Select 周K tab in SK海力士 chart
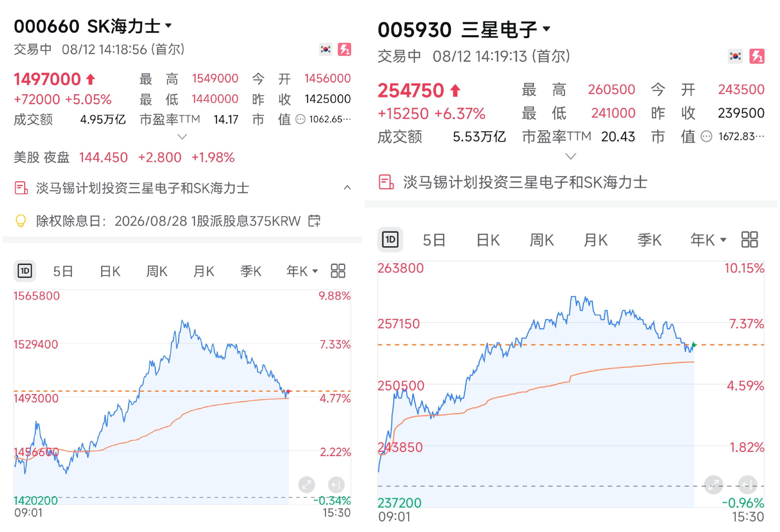The height and width of the screenshot is (532, 780). 157,271
